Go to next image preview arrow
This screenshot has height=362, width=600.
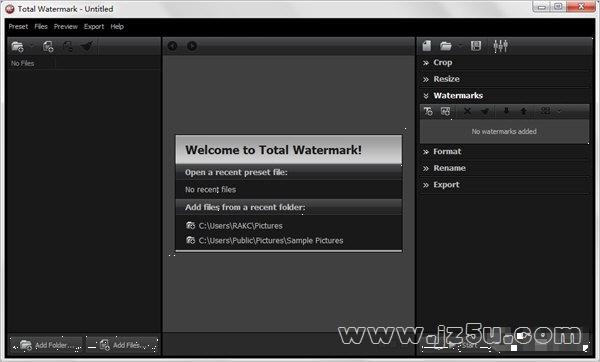pyautogui.click(x=192, y=46)
